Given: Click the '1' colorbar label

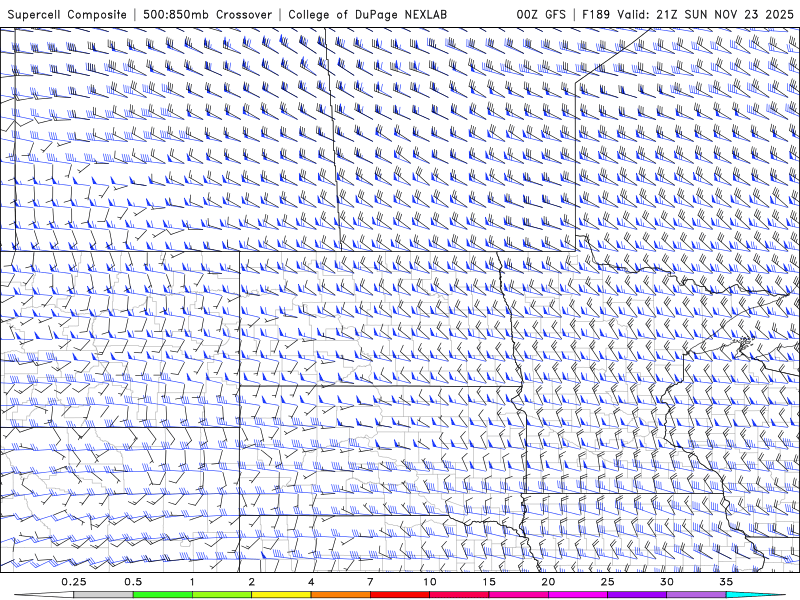Looking at the screenshot, I should [192, 582].
